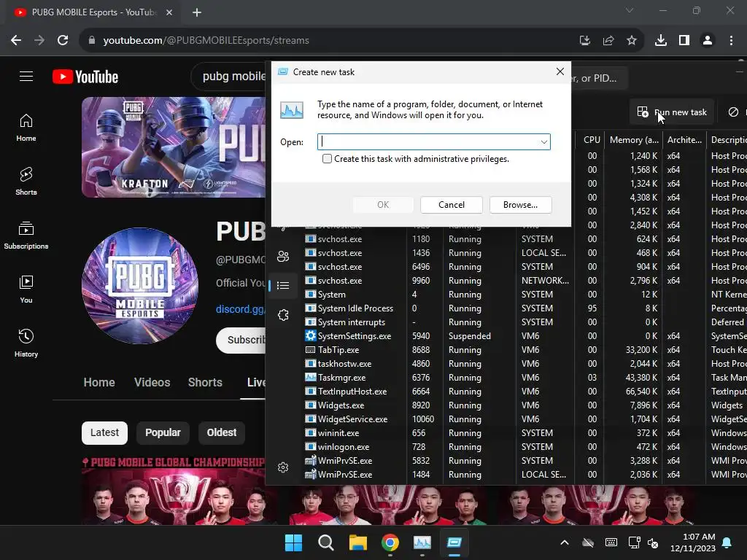Open Task Manager Users page icon

pyautogui.click(x=283, y=256)
